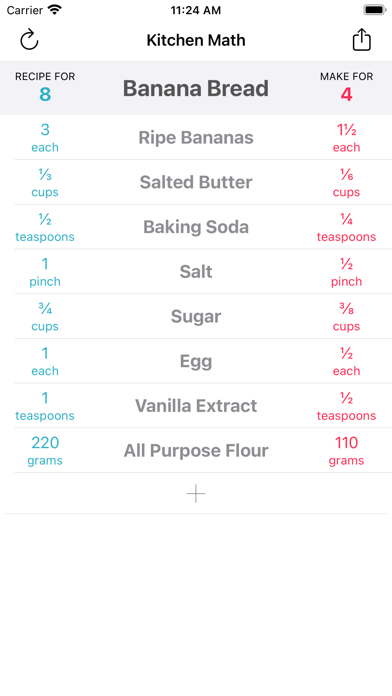This screenshot has width=392, height=696.
Task: Tap the ¾ cups sugar quantity
Action: (45, 316)
